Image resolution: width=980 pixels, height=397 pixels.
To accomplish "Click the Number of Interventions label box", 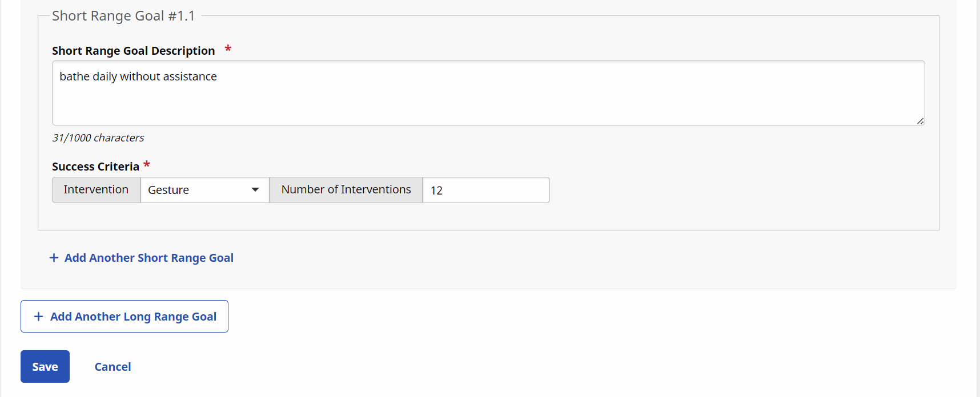I will point(346,190).
